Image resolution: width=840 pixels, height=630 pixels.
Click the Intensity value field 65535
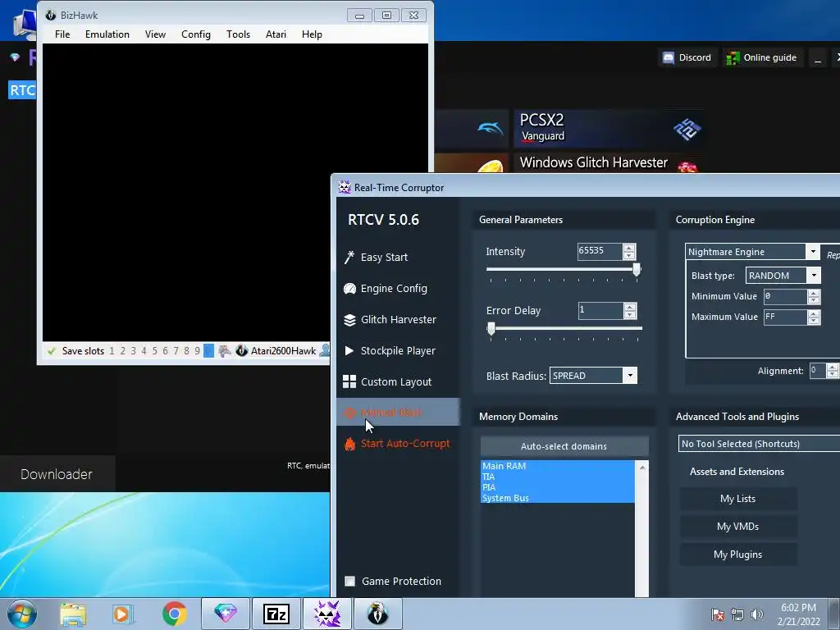pos(600,251)
